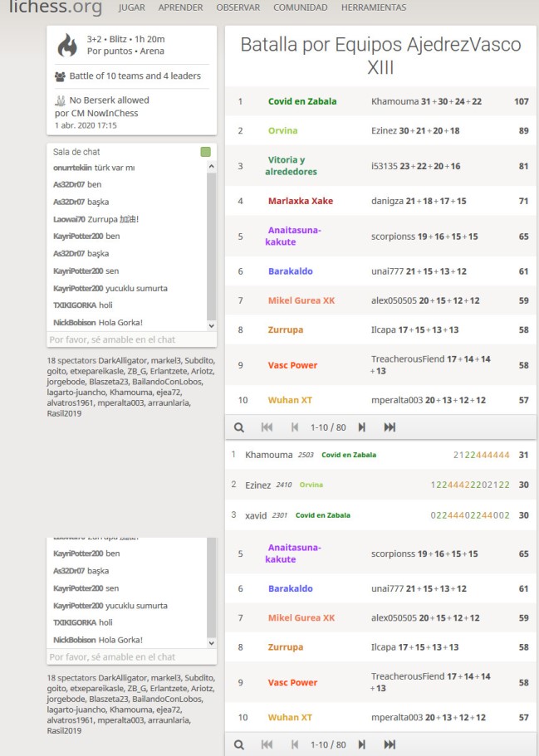Open the Covid en Zabala team in the standings
Image resolution: width=539 pixels, height=756 pixels.
click(x=302, y=101)
